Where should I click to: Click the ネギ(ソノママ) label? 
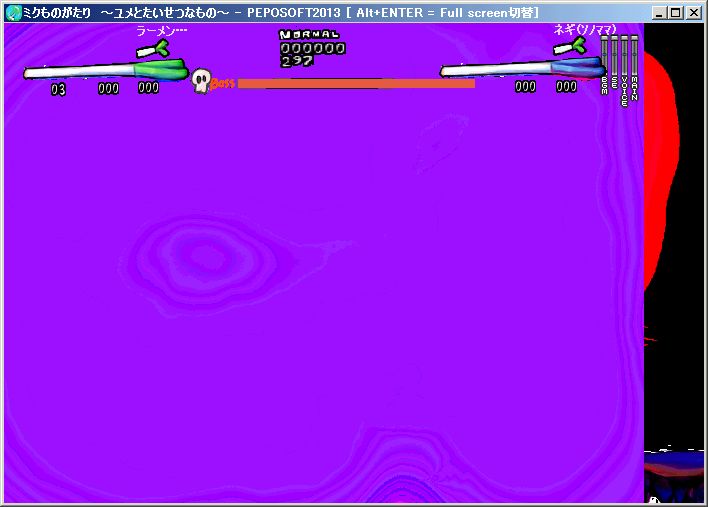(x=585, y=30)
